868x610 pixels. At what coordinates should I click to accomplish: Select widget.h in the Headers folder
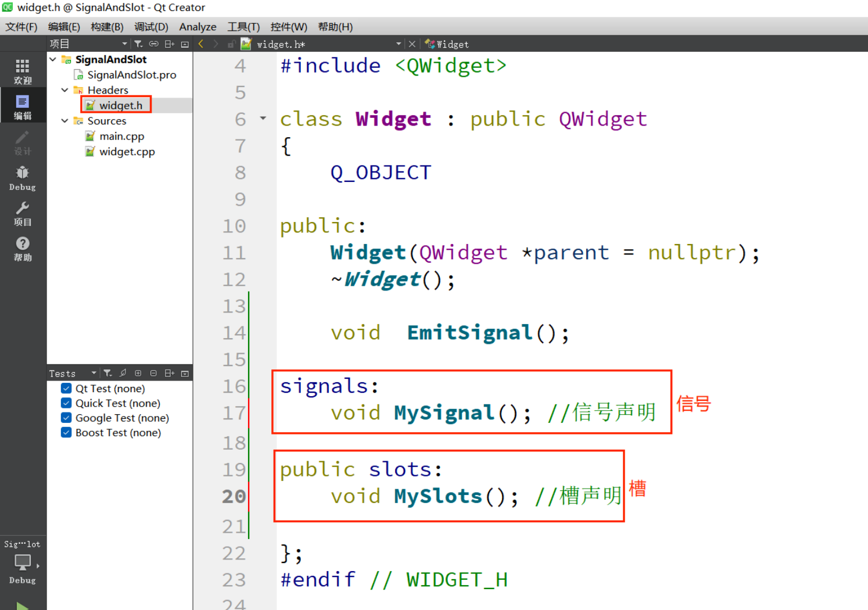point(121,105)
